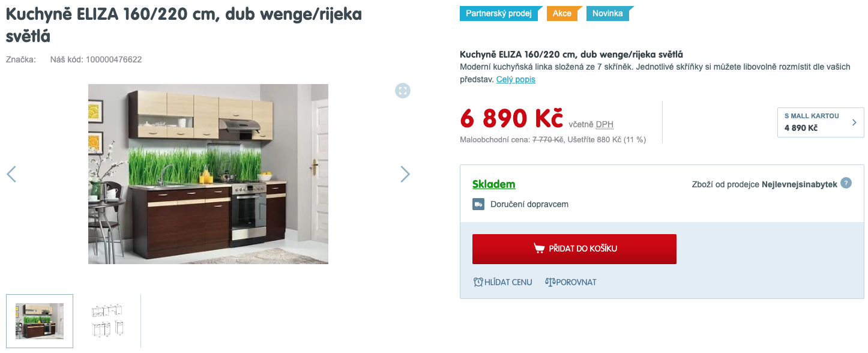This screenshot has height=353, width=868.
Task: Click the main kitchen product image
Action: click(208, 174)
